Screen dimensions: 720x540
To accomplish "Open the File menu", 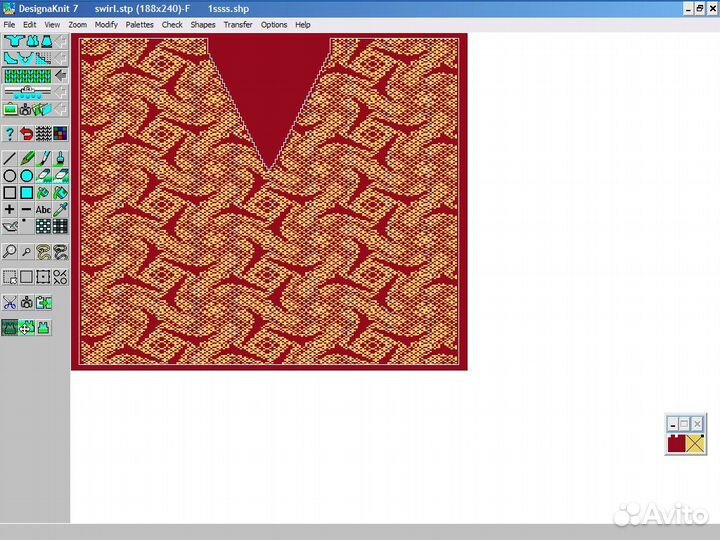I will [x=9, y=25].
